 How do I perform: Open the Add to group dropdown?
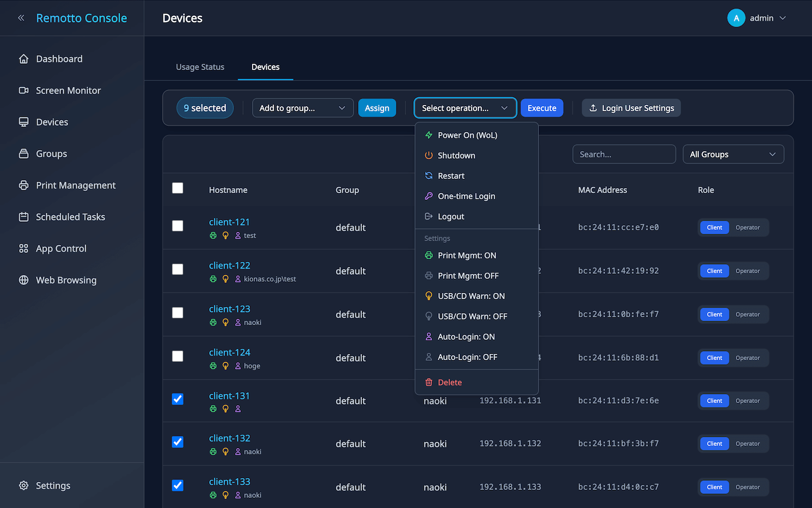pyautogui.click(x=302, y=108)
